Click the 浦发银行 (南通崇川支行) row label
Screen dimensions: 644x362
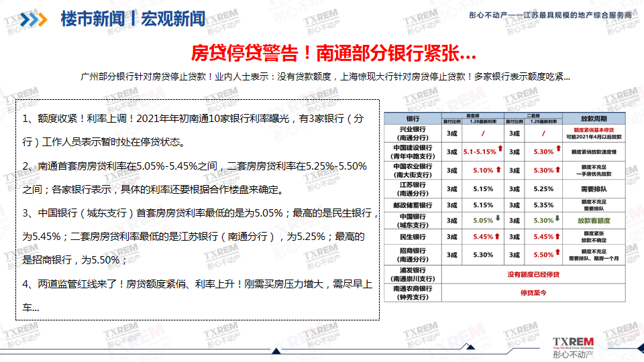click(x=413, y=275)
